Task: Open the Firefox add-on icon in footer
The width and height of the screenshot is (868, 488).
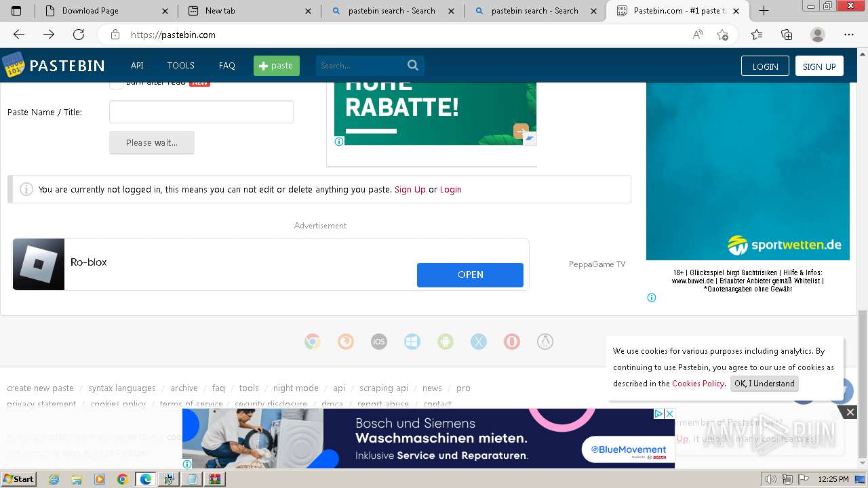Action: 346,342
